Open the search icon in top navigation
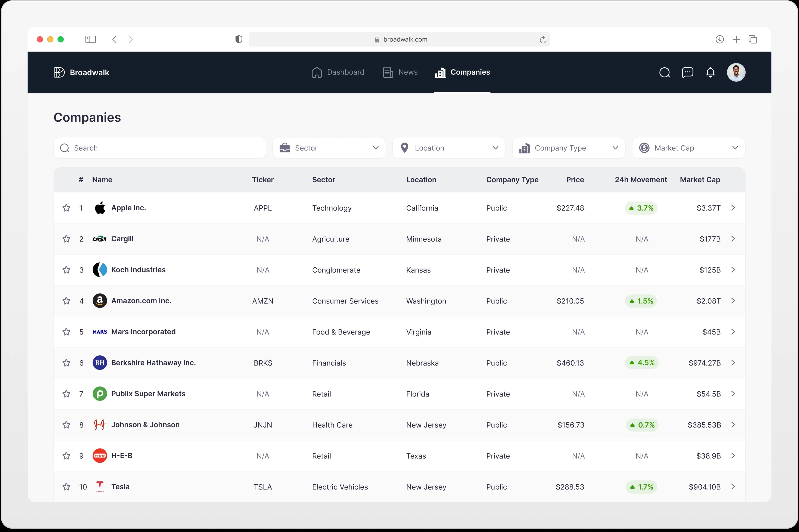This screenshot has height=532, width=799. coord(664,72)
